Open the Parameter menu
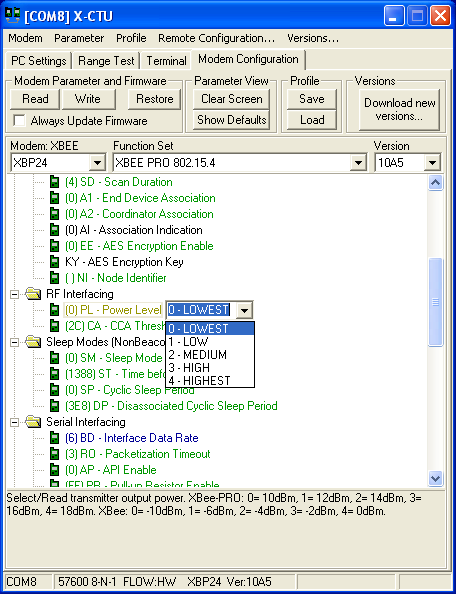 (79, 38)
